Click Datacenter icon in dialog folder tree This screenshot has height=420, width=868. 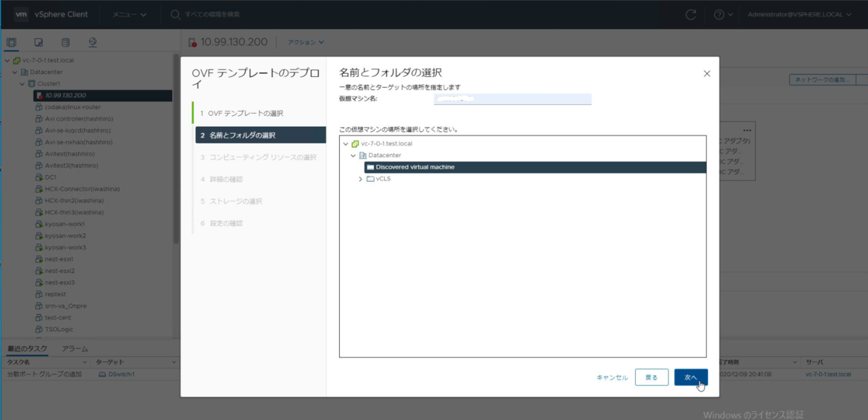point(363,155)
